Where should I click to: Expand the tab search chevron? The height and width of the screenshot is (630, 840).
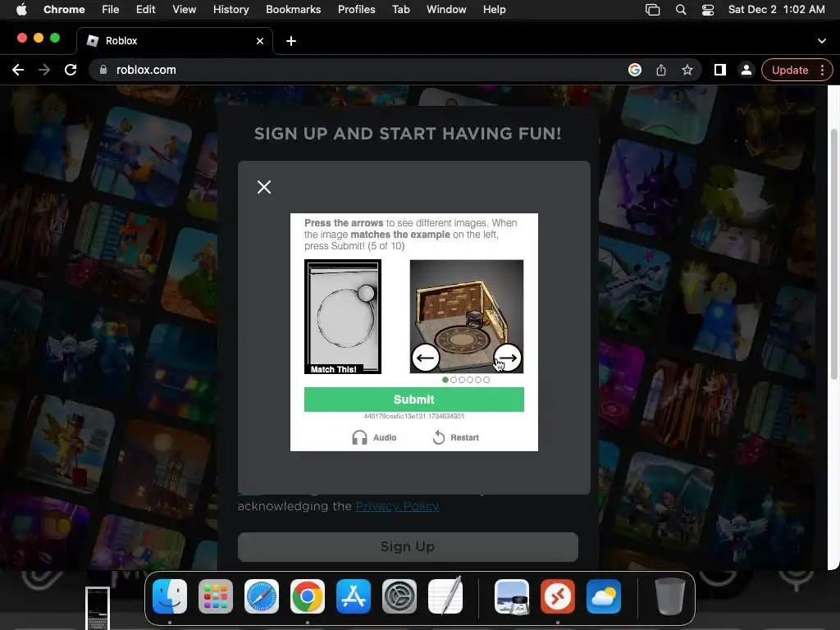tap(822, 41)
